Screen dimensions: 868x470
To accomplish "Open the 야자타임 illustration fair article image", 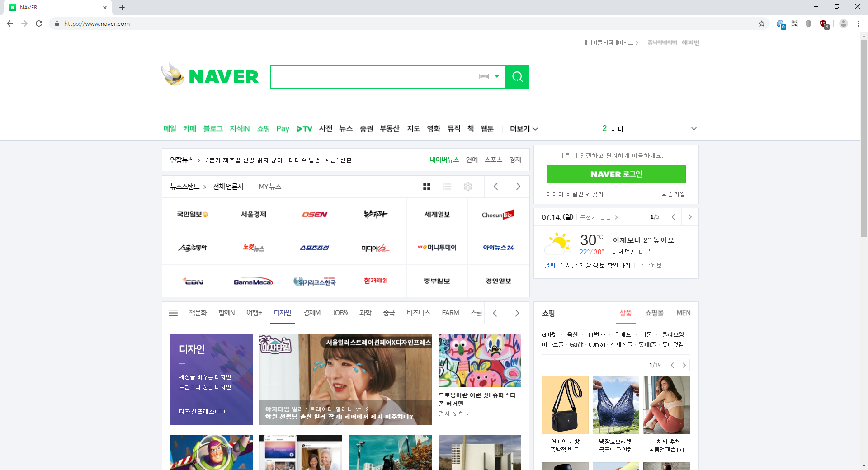I will click(x=345, y=379).
